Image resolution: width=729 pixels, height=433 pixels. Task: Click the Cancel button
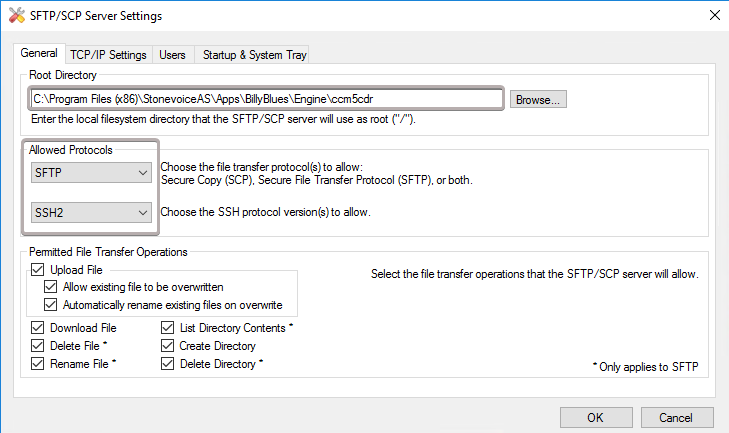click(676, 417)
